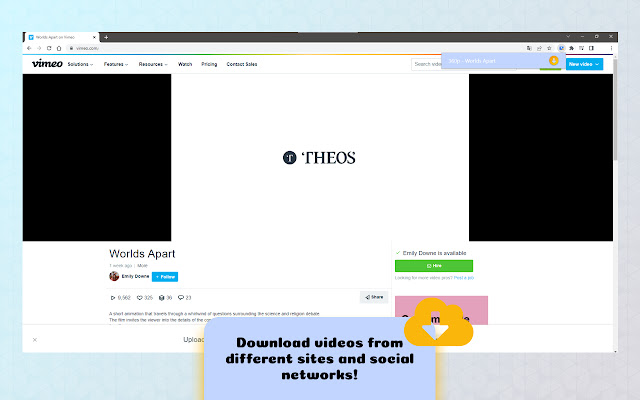Open the Watch nav item
The height and width of the screenshot is (400, 640).
pyautogui.click(x=185, y=64)
